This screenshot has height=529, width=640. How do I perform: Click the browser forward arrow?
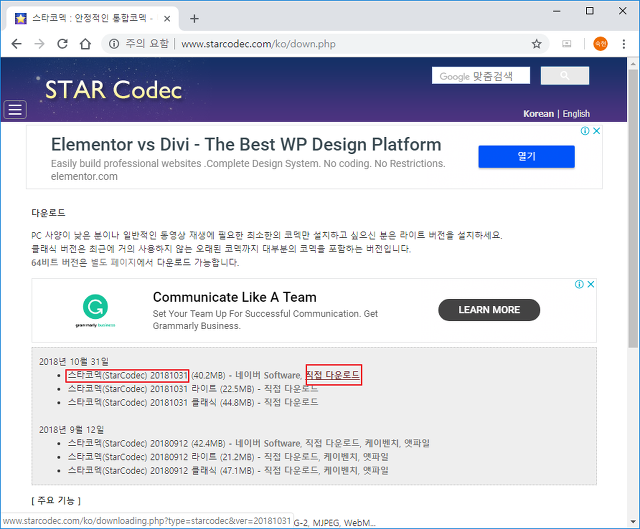click(x=39, y=44)
